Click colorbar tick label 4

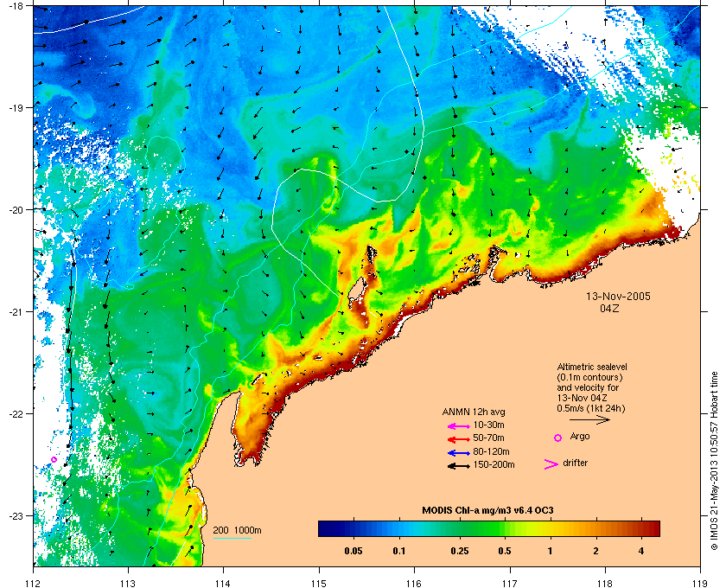click(x=641, y=551)
